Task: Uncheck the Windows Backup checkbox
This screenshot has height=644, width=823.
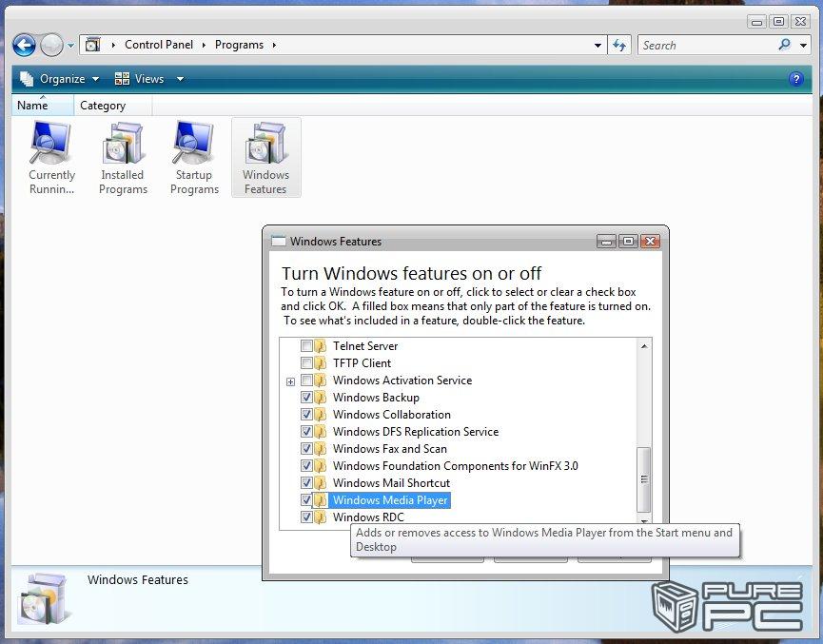Action: coord(306,398)
